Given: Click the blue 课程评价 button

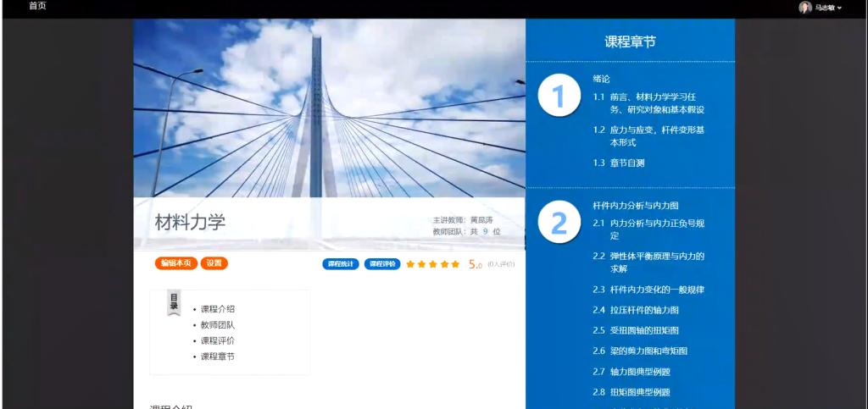Looking at the screenshot, I should 382,264.
